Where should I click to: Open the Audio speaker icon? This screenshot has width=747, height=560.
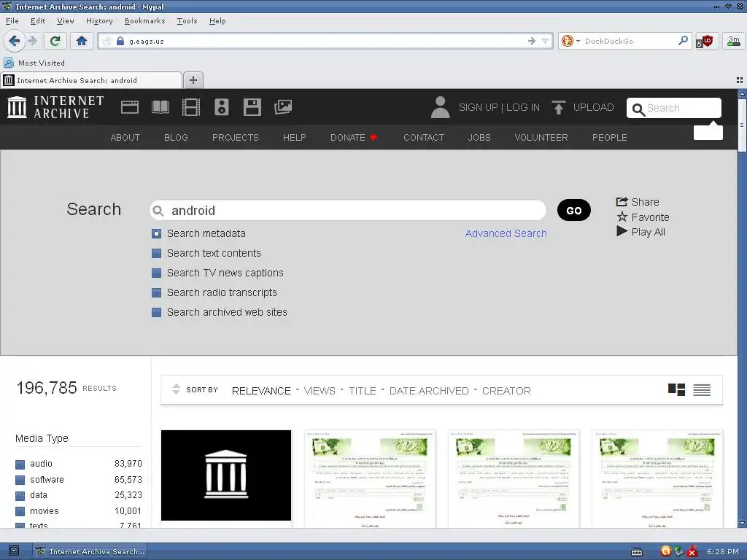222,107
